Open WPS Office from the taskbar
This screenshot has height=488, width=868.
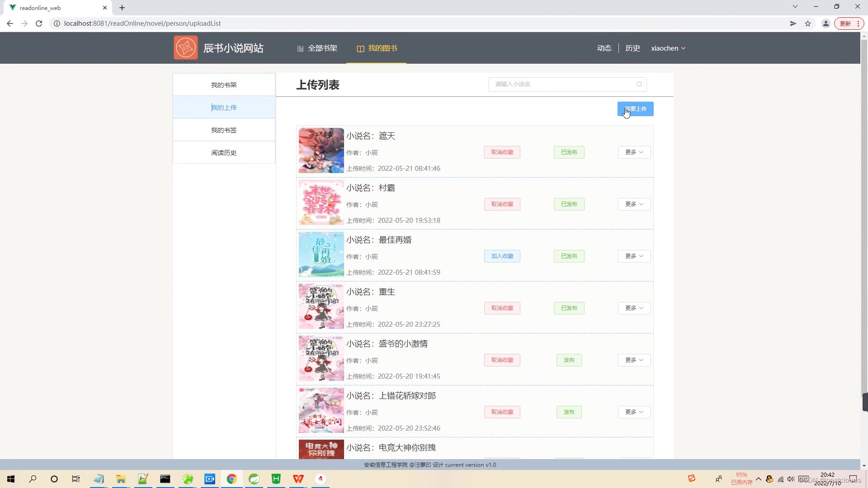tap(299, 479)
